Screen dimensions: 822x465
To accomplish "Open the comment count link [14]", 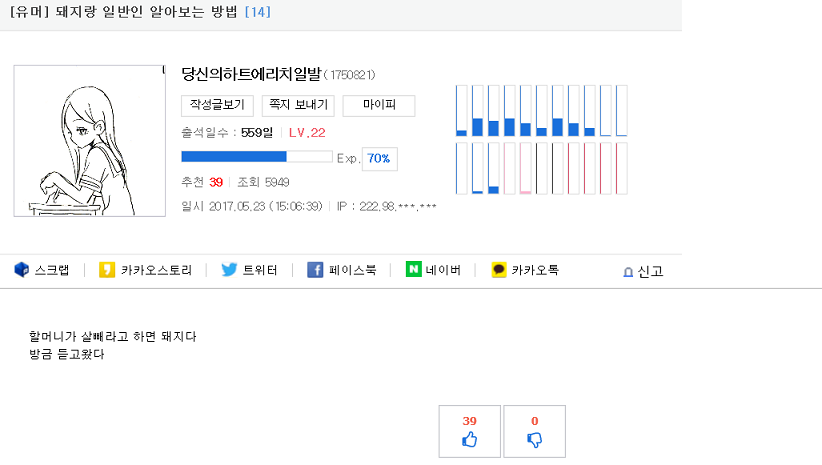I will 257,12.
